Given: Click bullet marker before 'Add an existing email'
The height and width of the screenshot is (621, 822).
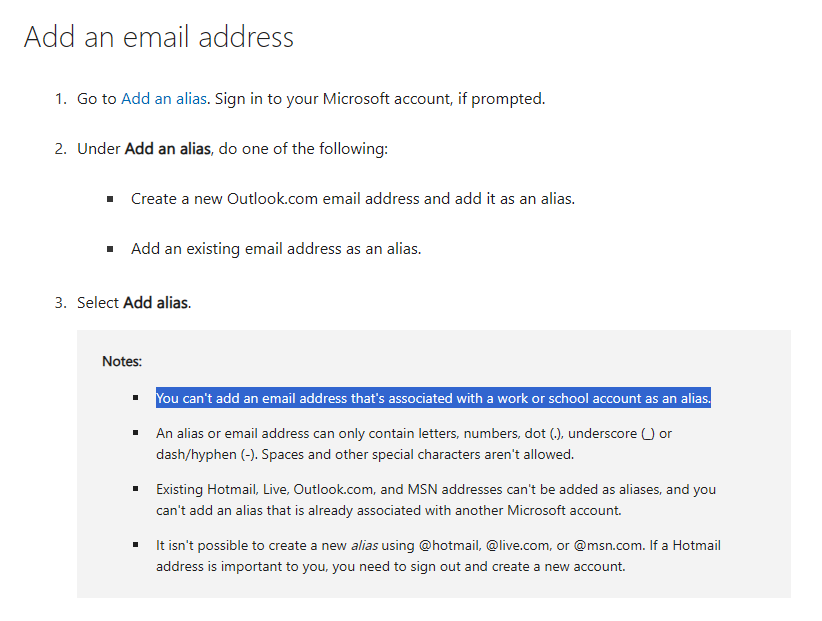Looking at the screenshot, I should (110, 249).
